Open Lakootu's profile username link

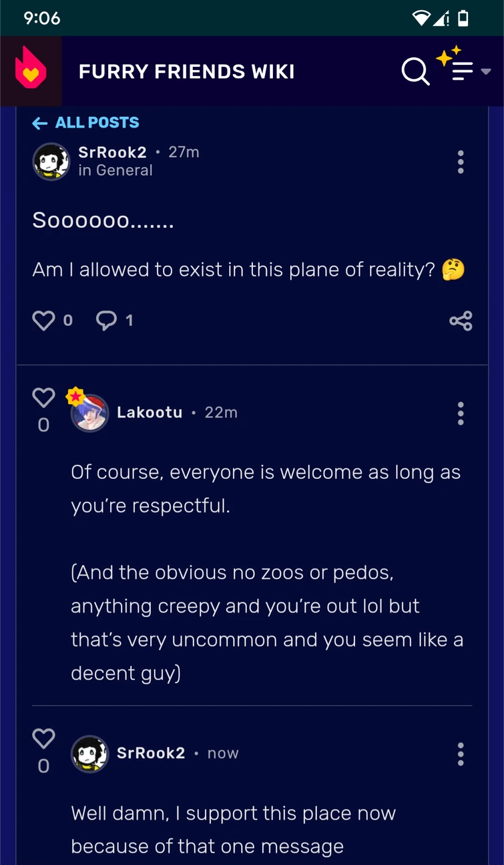[150, 413]
